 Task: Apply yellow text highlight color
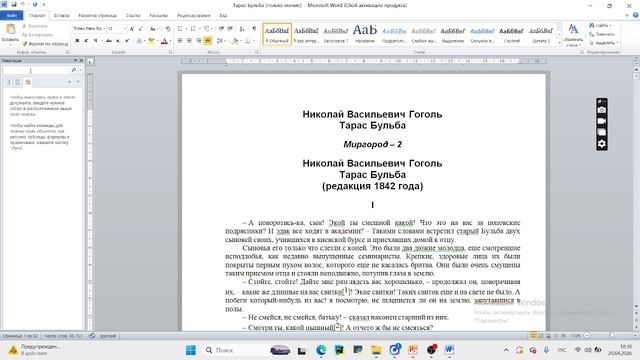[x=151, y=41]
